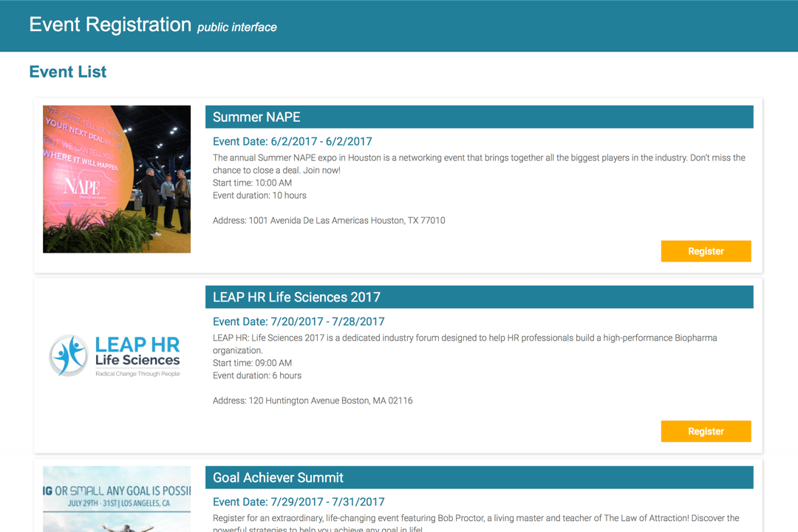798x532 pixels.
Task: Click the event date 7/20/2017 - 7/28/2017
Action: (299, 321)
